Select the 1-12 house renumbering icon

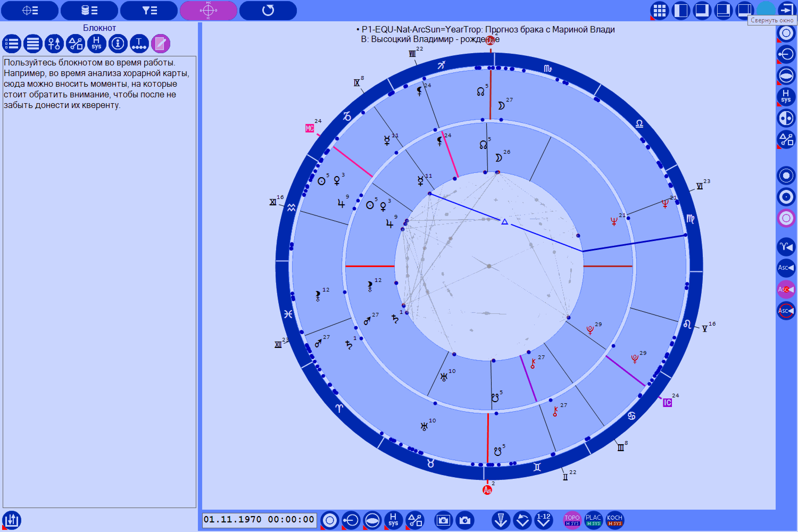coord(544,520)
